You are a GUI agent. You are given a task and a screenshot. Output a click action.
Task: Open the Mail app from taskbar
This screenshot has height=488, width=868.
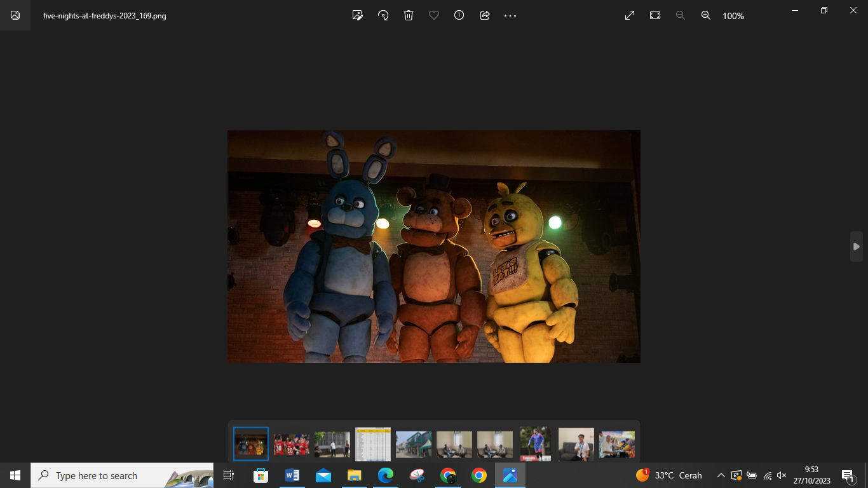coord(323,475)
